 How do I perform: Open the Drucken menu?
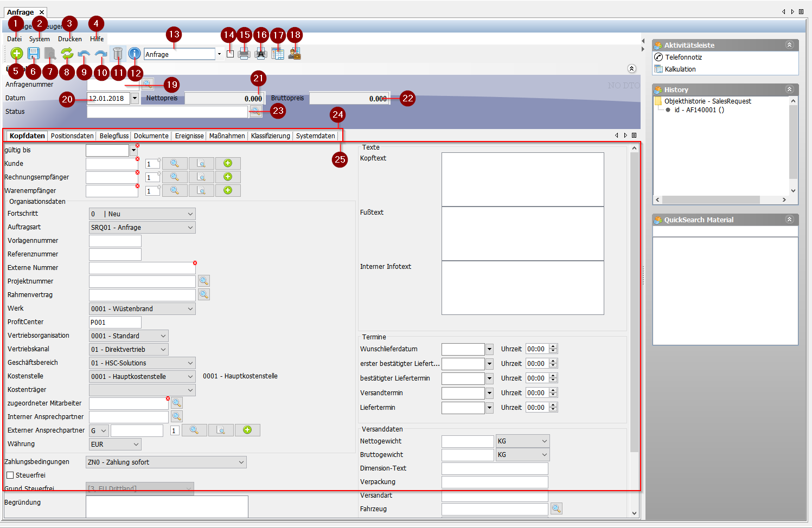70,39
